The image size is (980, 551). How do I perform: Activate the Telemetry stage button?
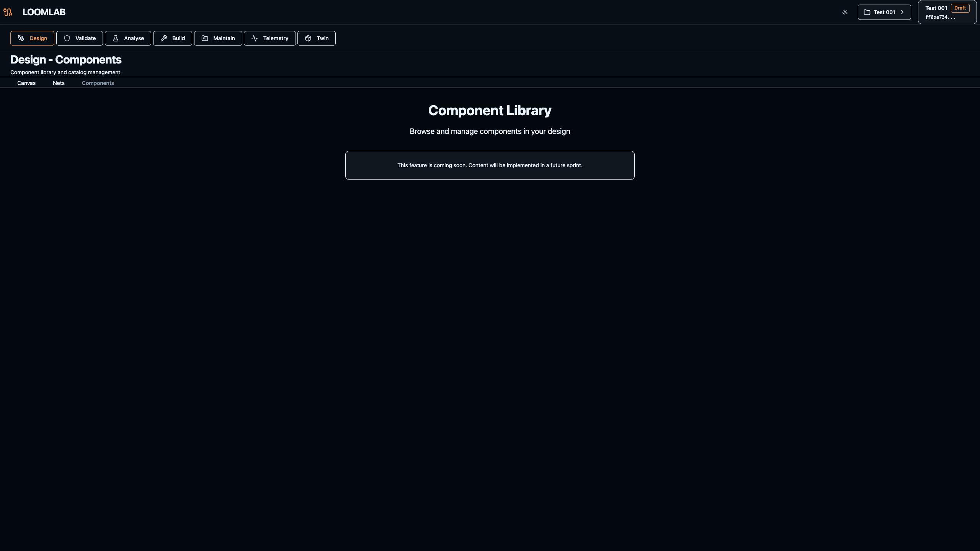pos(269,38)
